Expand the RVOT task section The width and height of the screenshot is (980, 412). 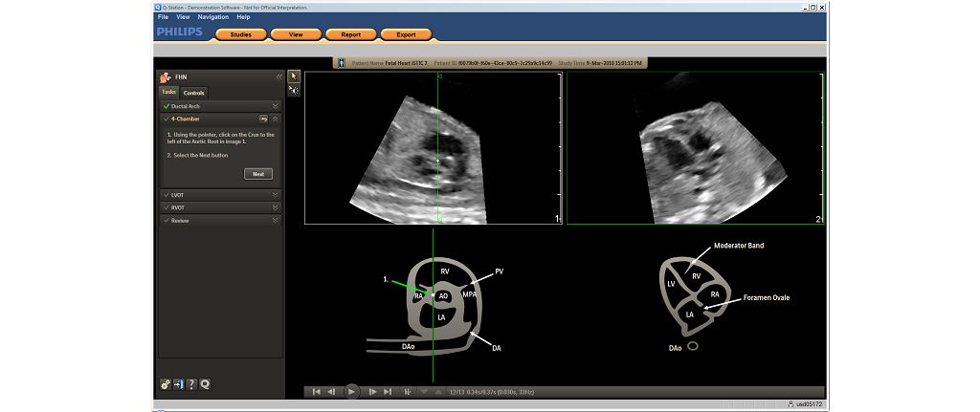[275, 207]
